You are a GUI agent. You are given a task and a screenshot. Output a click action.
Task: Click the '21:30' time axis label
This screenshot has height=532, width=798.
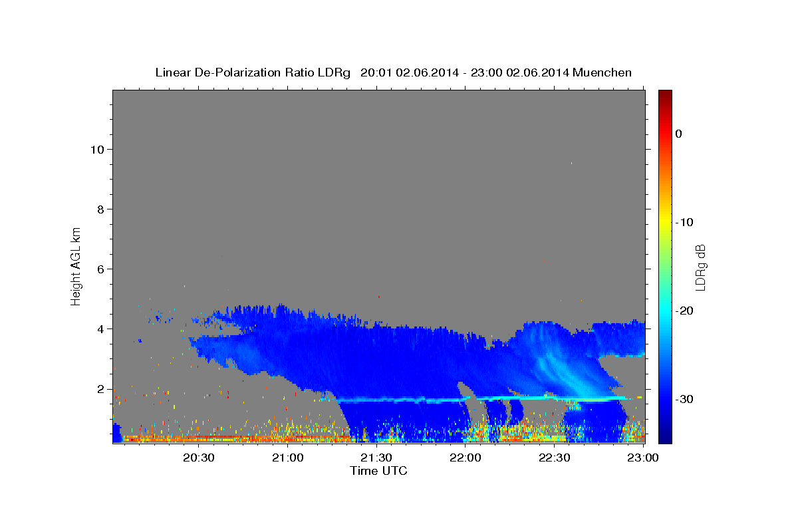(x=376, y=458)
